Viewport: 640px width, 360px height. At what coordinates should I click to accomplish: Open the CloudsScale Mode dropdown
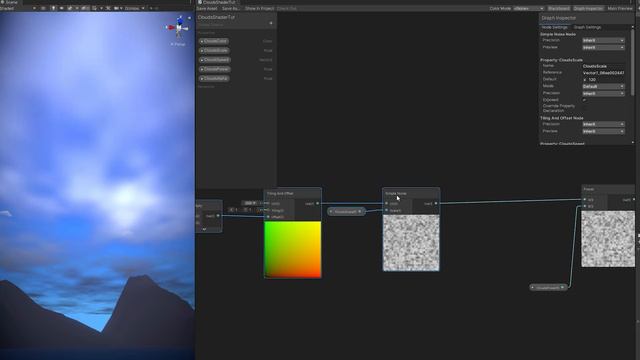pos(603,87)
